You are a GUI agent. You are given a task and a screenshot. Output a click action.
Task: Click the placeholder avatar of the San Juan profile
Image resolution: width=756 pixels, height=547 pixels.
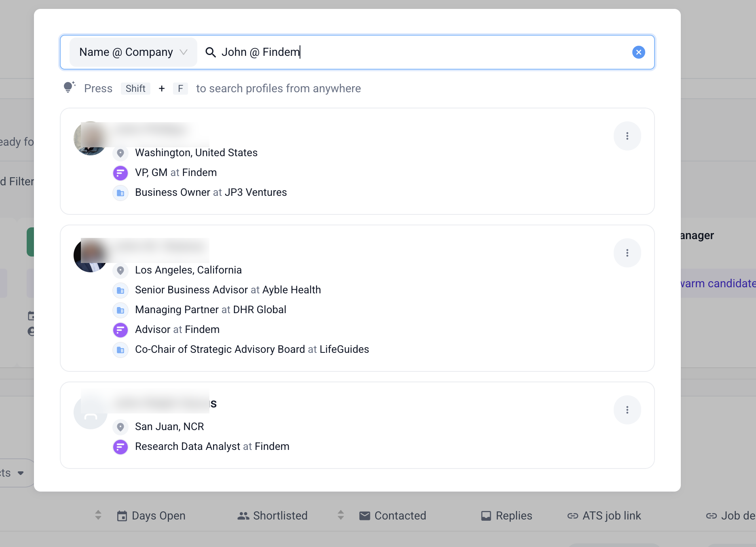pos(90,412)
